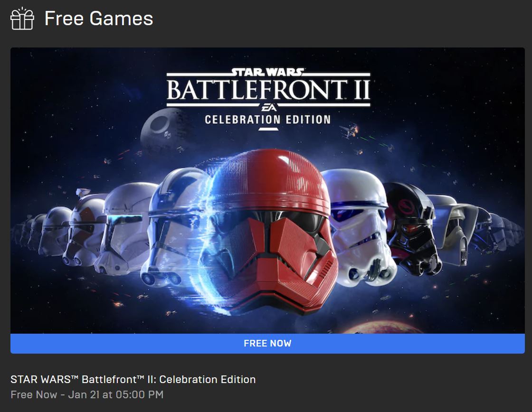Click the X-wing fighter near top right
The image size is (532, 412).
(350, 131)
